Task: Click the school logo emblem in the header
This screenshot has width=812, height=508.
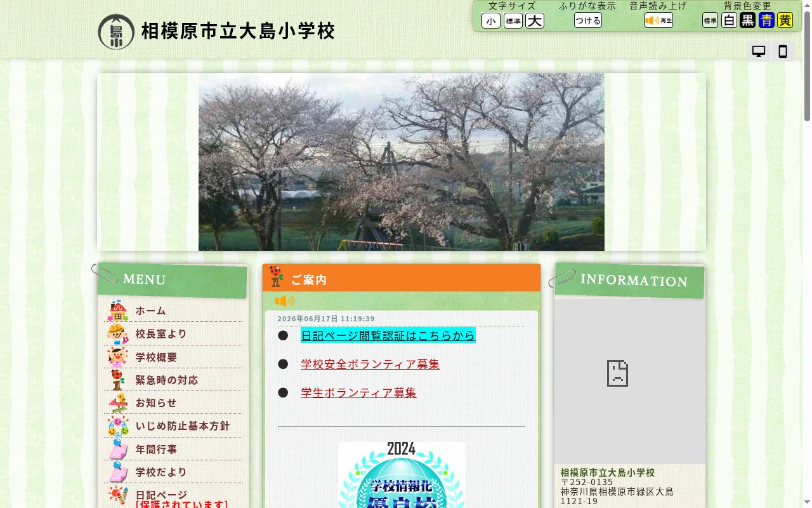Action: tap(116, 32)
